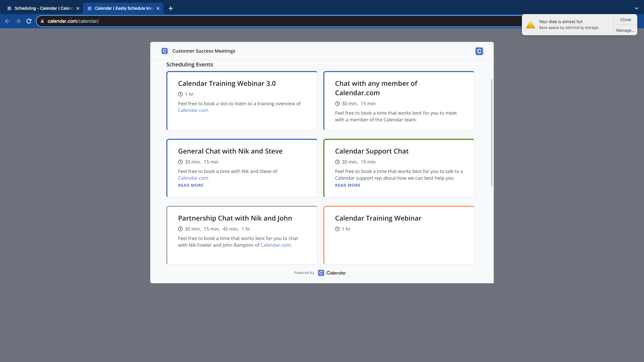Click the Calendar logo beside Customer Success Meetings
644x362 pixels.
[165, 51]
